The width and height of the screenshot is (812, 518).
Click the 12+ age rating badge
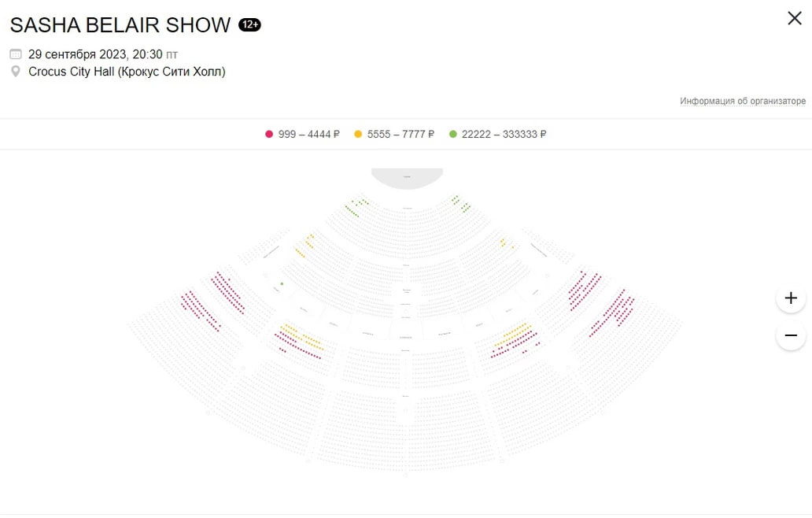[249, 24]
